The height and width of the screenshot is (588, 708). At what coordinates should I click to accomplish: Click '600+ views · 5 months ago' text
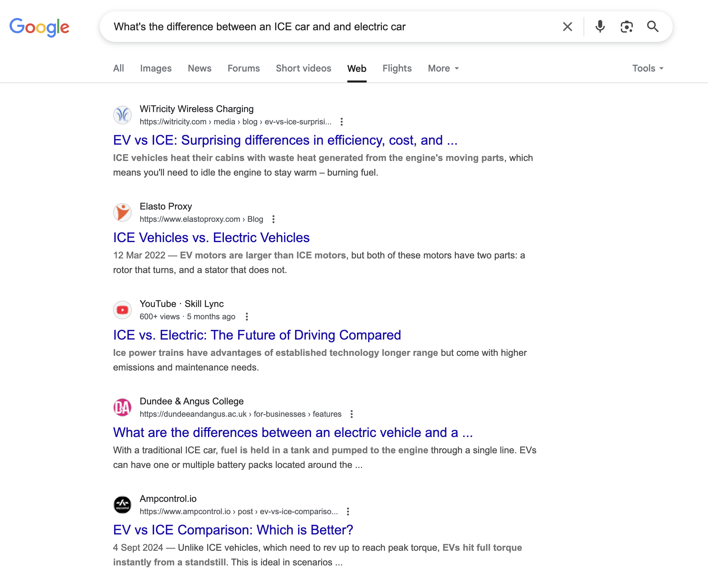pos(187,316)
